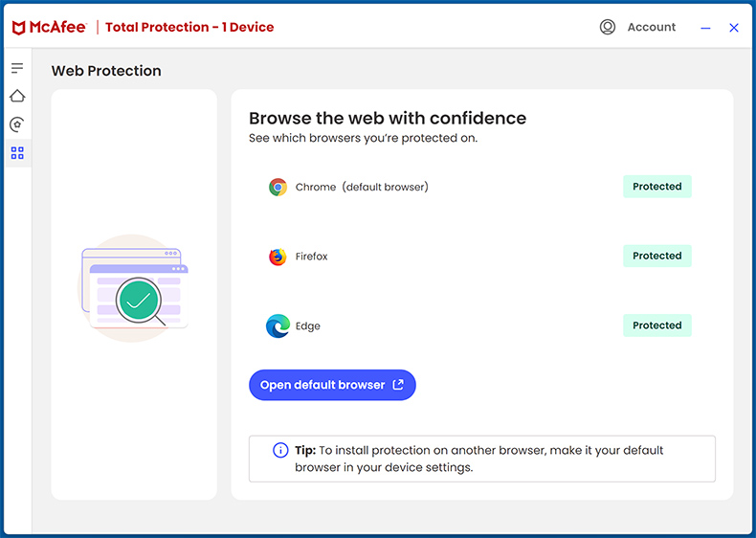Select the My Protection grid icon
This screenshot has height=538, width=756.
pos(17,153)
